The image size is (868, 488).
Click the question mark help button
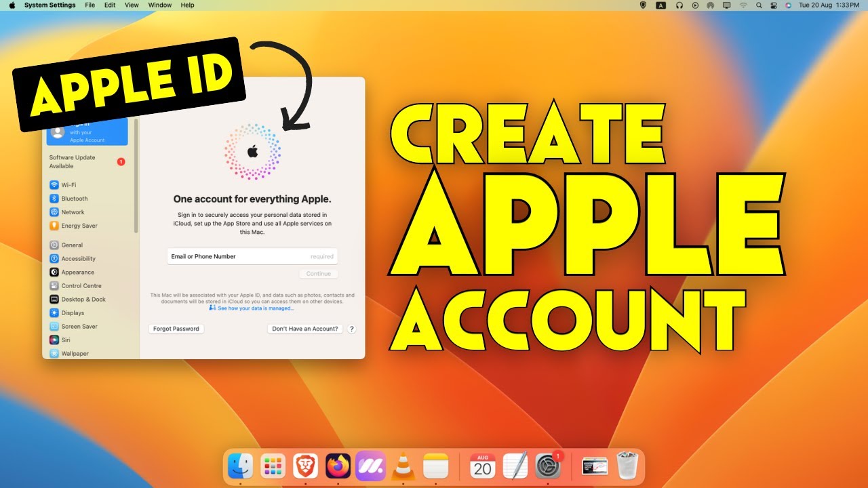[352, 329]
